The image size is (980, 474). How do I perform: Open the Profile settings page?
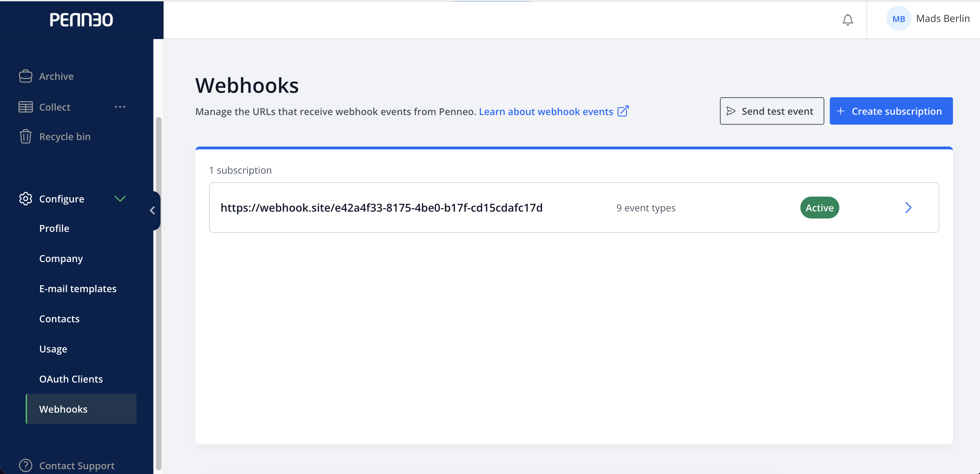coord(54,228)
